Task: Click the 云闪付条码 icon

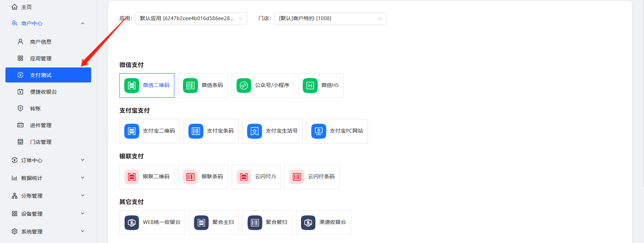Action: coord(297,177)
